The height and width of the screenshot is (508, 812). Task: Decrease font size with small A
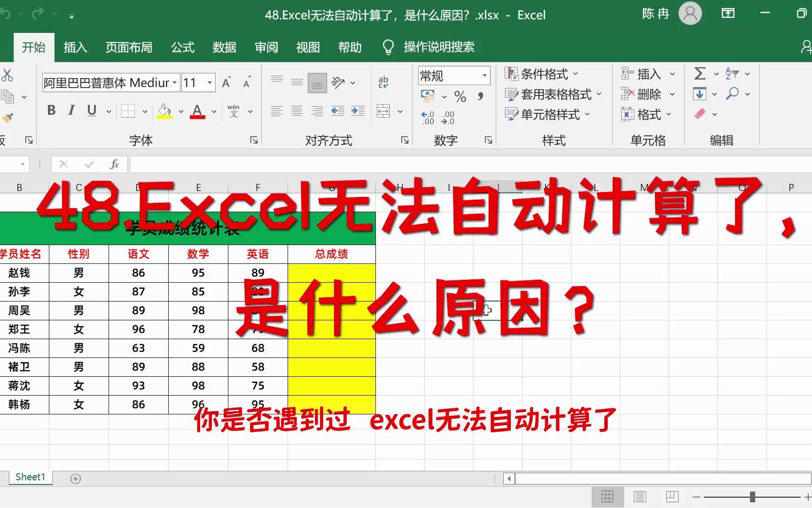coord(246,83)
